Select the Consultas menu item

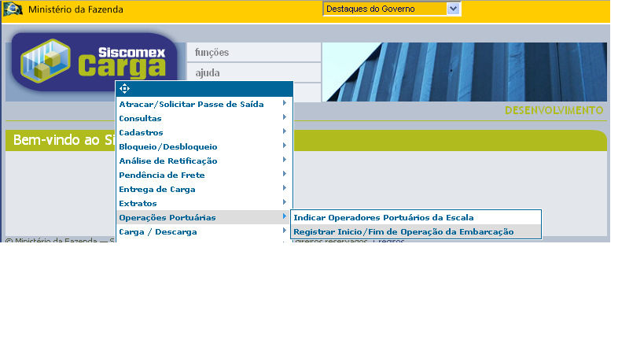click(204, 118)
